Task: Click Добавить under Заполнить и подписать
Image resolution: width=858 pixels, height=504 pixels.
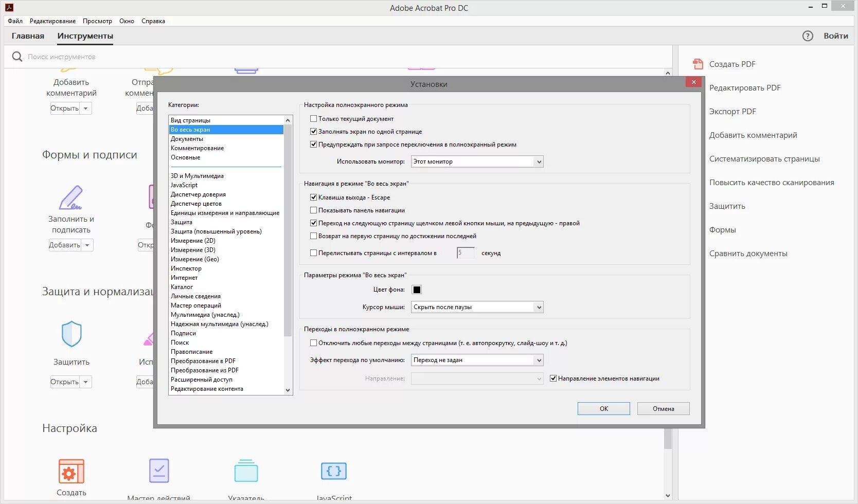Action: coord(65,245)
